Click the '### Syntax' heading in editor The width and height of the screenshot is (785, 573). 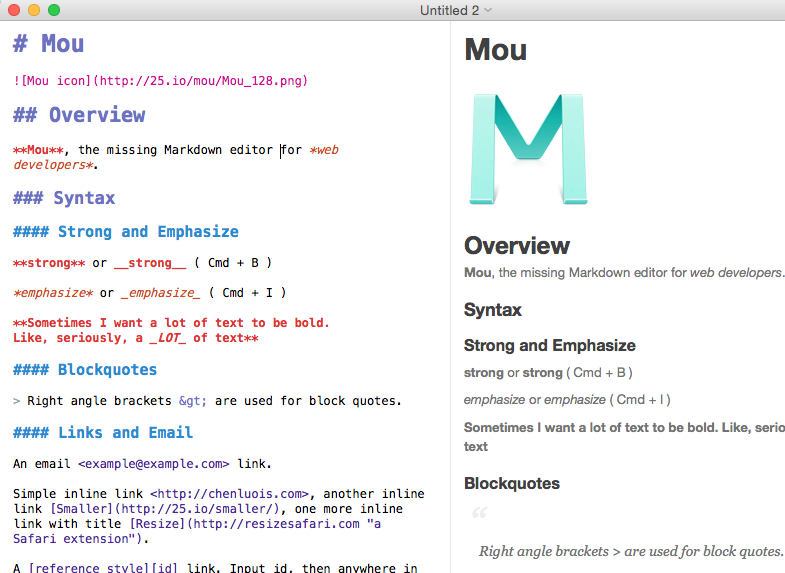pyautogui.click(x=64, y=198)
